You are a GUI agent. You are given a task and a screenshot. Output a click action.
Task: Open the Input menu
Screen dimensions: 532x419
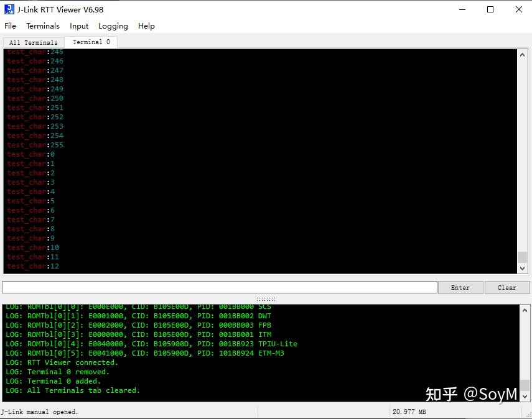point(78,26)
